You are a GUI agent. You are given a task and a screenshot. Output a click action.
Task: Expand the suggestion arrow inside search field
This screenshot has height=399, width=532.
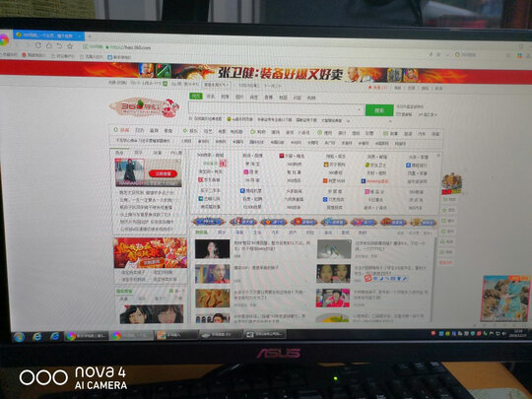pyautogui.click(x=360, y=109)
